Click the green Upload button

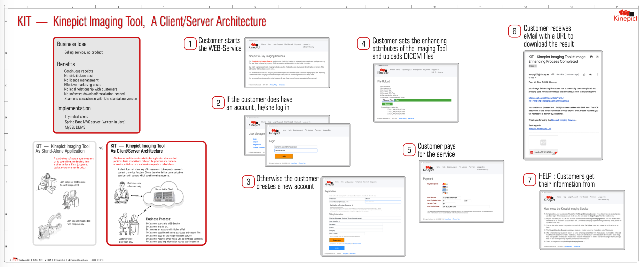point(387,104)
